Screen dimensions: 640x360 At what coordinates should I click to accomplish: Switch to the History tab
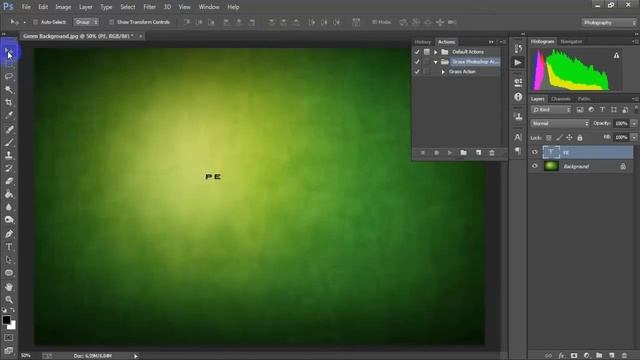tap(422, 42)
